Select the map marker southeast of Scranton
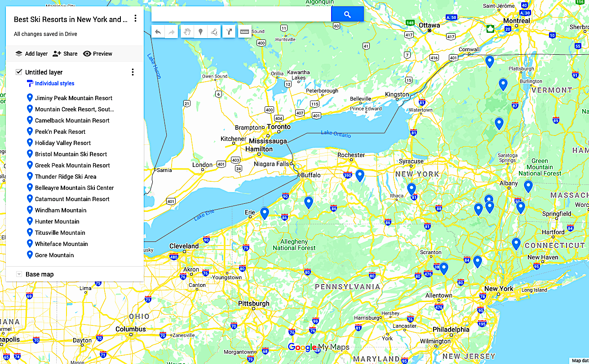 coord(444,268)
